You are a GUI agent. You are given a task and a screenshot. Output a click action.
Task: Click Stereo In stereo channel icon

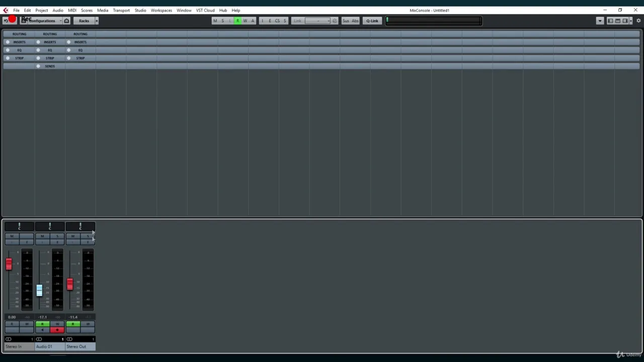click(9, 339)
